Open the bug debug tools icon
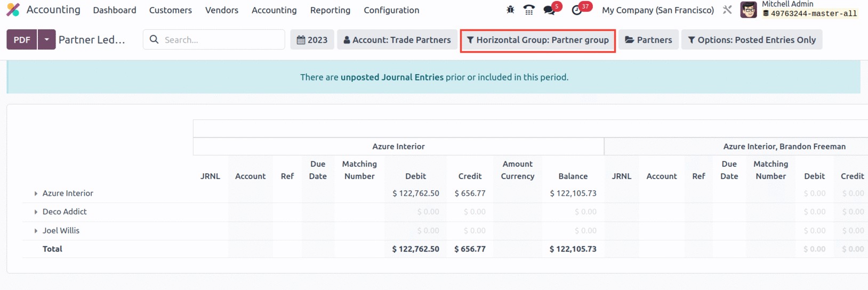 click(x=510, y=10)
